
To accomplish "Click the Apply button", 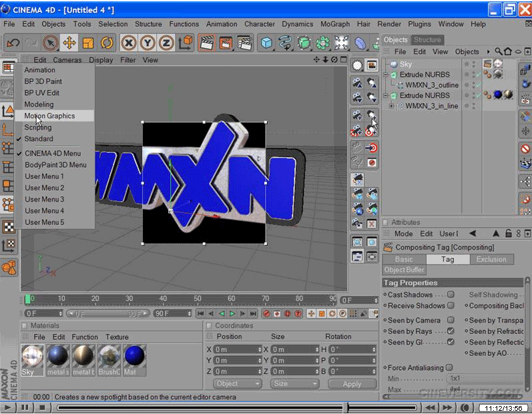I will 352,384.
